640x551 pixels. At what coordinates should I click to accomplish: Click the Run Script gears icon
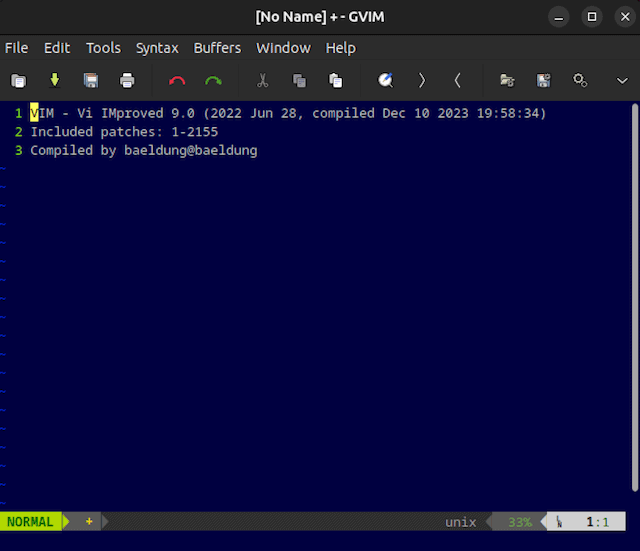580,80
